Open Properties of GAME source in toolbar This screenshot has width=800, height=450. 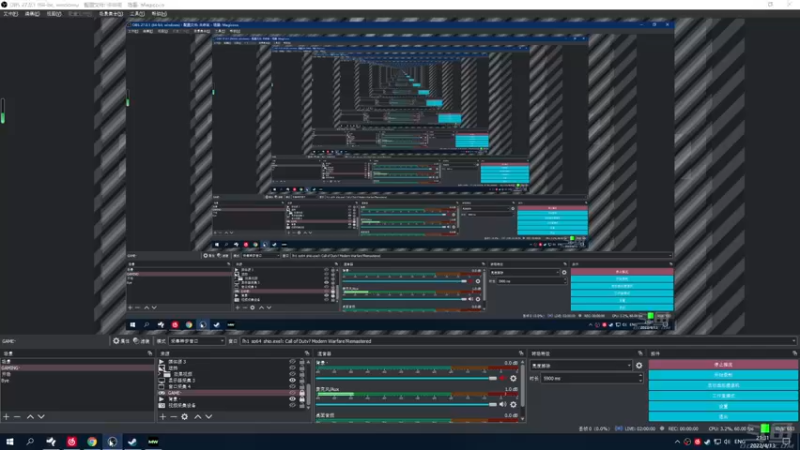[x=121, y=341]
